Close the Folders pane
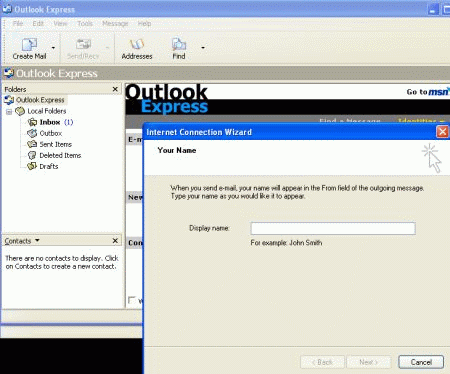 click(115, 89)
